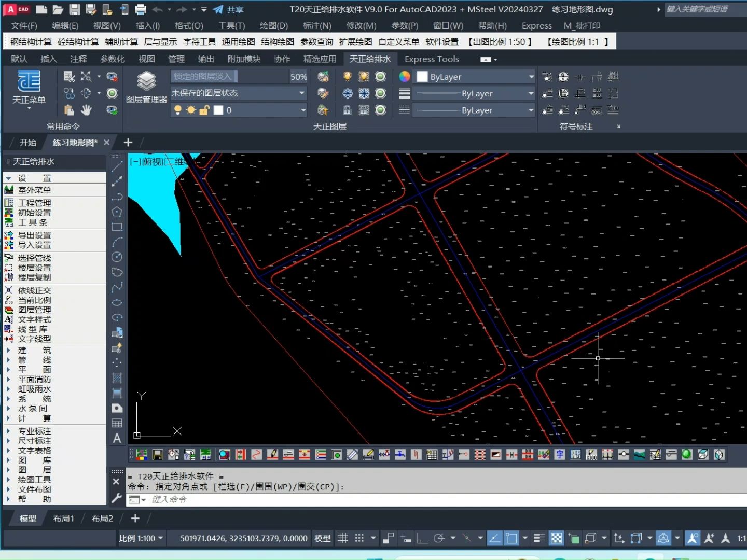Select the Hatch tool in draw toolbar
This screenshot has height=560, width=747.
[x=117, y=378]
